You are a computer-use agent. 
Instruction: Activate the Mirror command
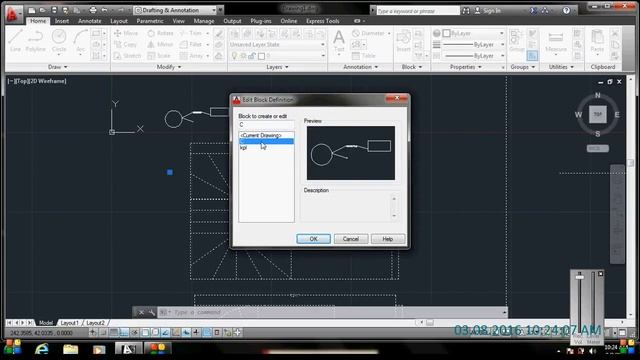tap(160, 44)
